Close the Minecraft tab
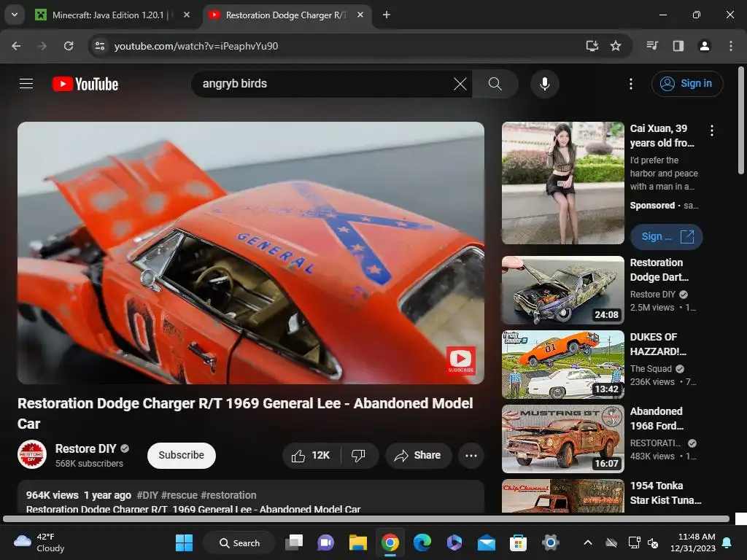 (x=187, y=15)
